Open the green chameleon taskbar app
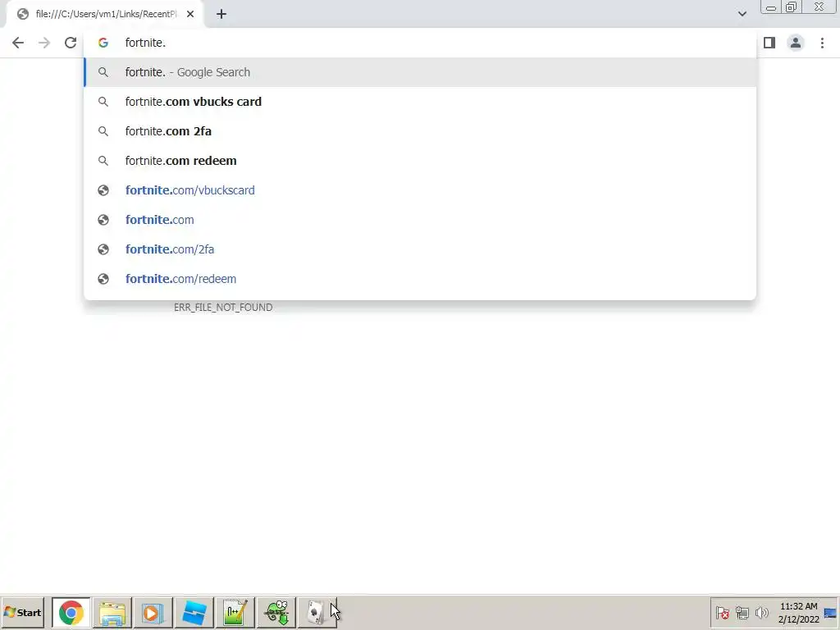Image resolution: width=840 pixels, height=630 pixels. coord(276,612)
